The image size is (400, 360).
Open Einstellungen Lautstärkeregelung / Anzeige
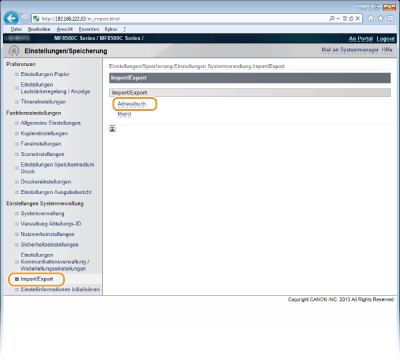click(55, 88)
